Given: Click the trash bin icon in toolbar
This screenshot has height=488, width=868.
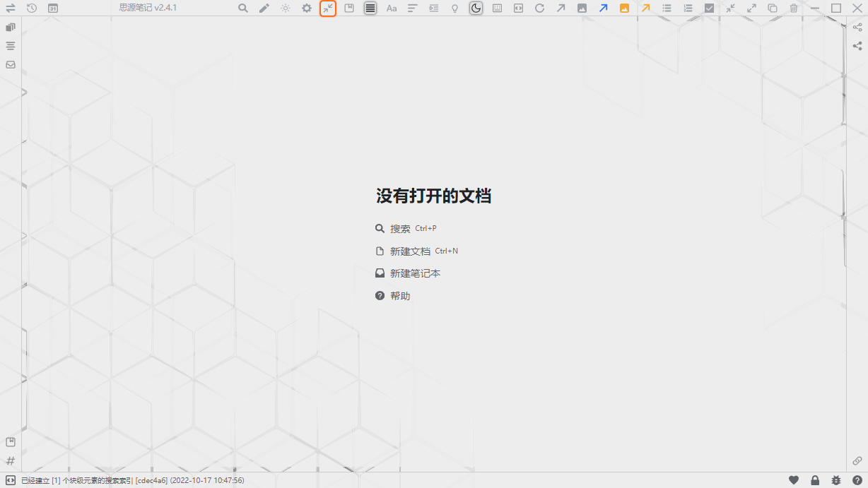Looking at the screenshot, I should (794, 8).
